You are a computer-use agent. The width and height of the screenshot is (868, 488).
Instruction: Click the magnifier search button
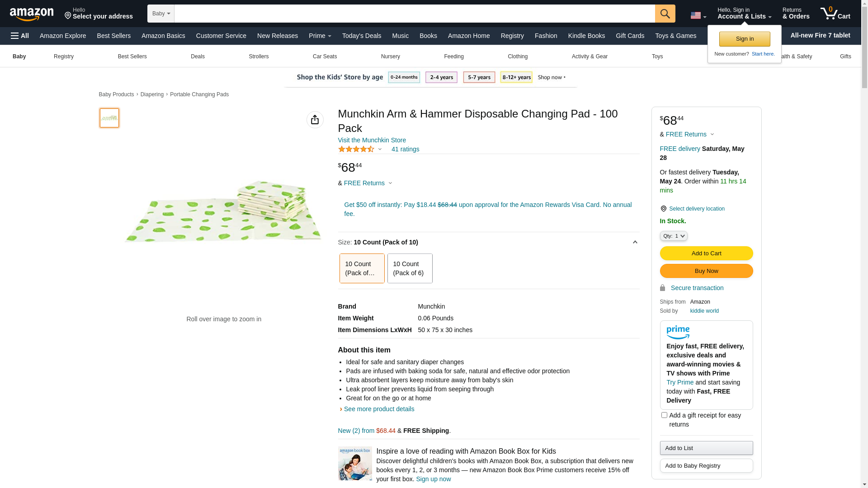665,14
